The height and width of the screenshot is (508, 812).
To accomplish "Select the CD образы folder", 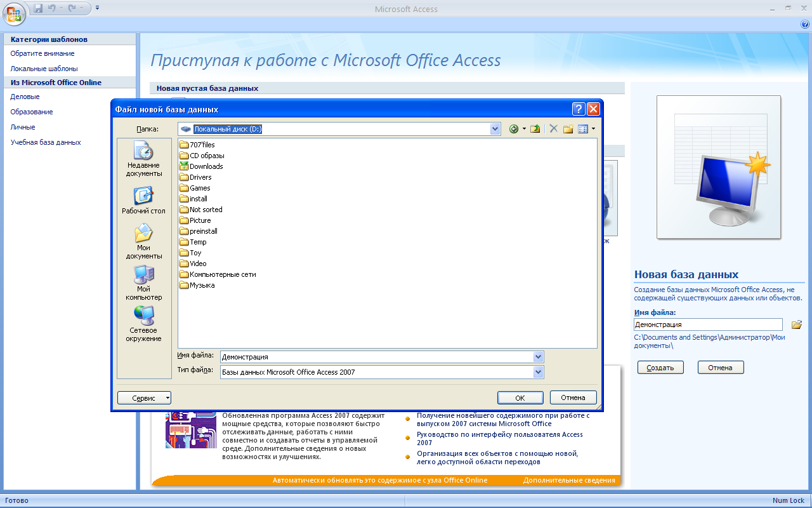I will tap(202, 156).
